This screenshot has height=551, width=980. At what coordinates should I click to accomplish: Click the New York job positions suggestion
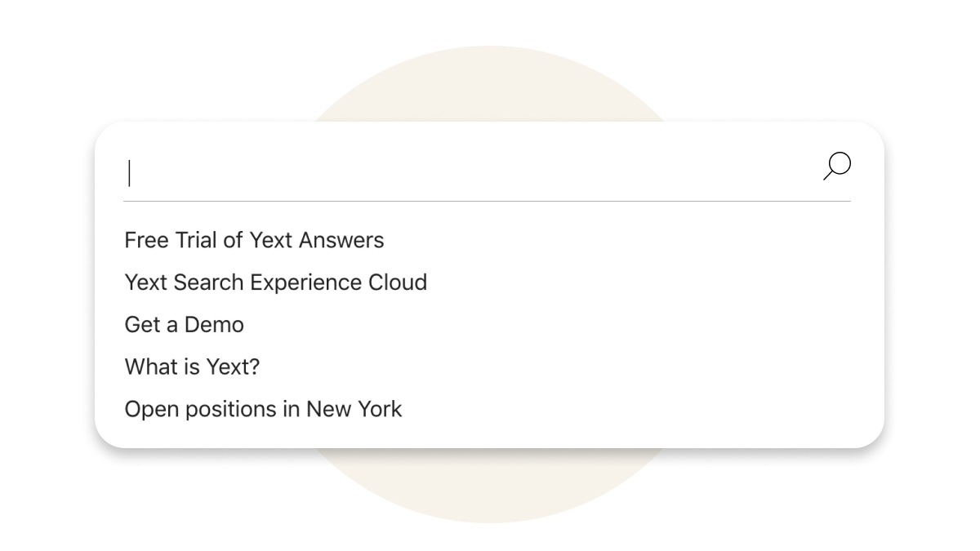(x=263, y=409)
